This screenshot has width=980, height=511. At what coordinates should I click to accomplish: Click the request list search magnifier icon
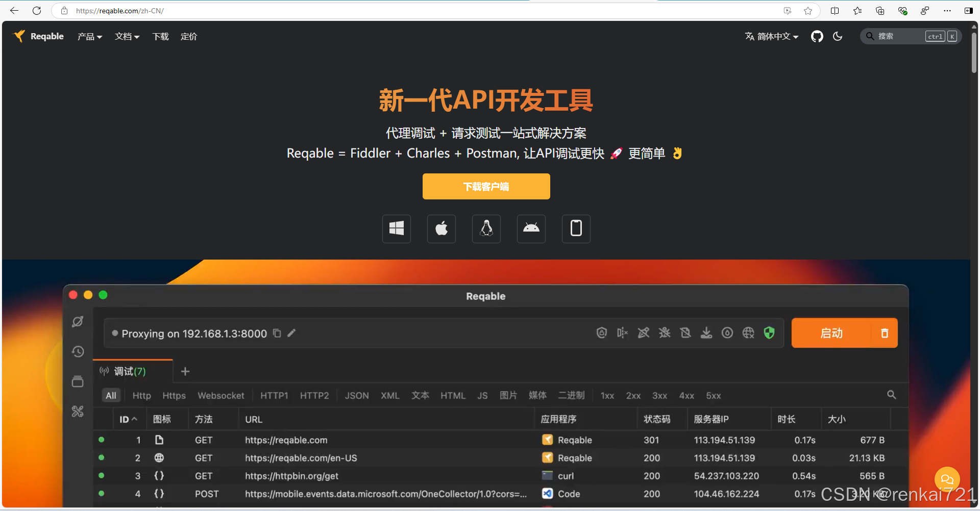(892, 395)
